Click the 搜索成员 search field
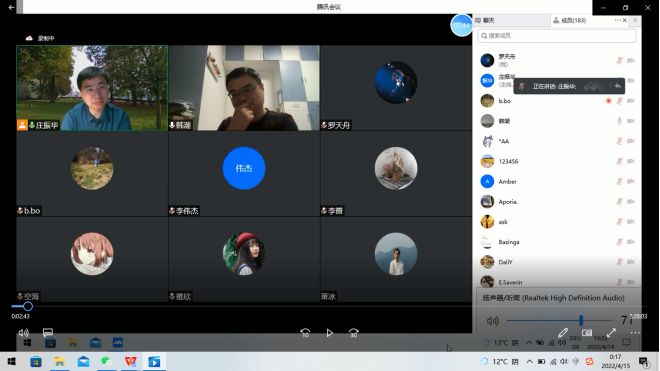The height and width of the screenshot is (371, 660). click(x=557, y=36)
